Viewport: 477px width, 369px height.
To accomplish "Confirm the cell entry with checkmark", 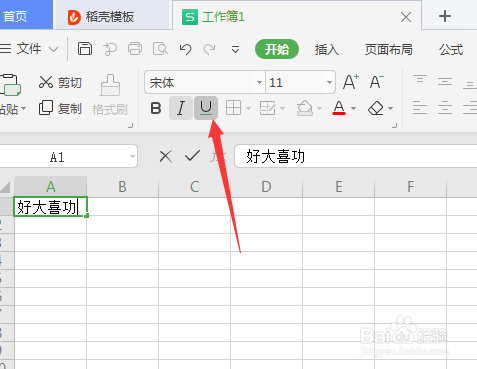I will (x=192, y=156).
